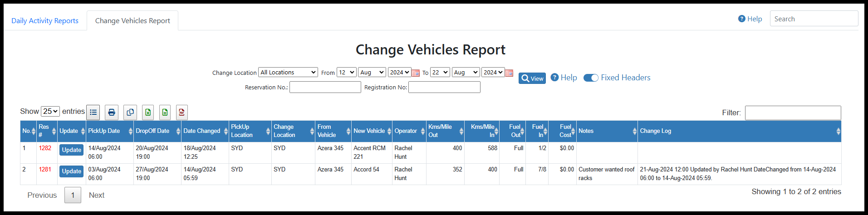
Task: Sort by No. column
Action: 29,131
